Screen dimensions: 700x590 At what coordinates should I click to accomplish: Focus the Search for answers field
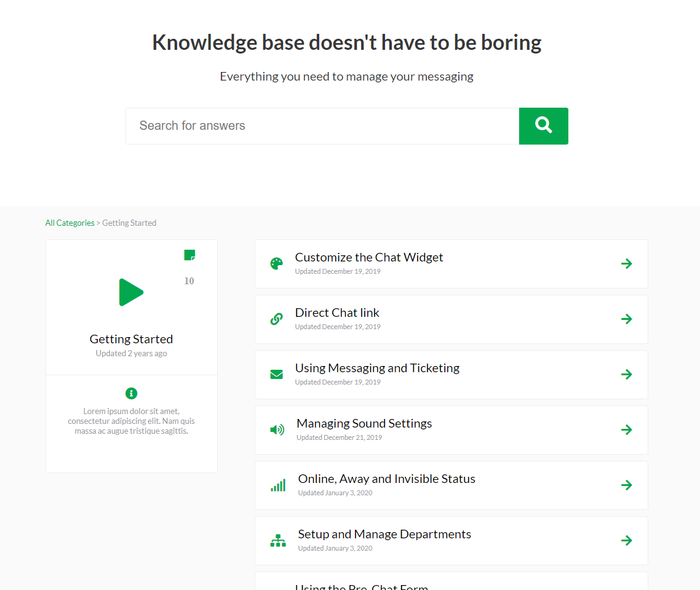click(322, 126)
